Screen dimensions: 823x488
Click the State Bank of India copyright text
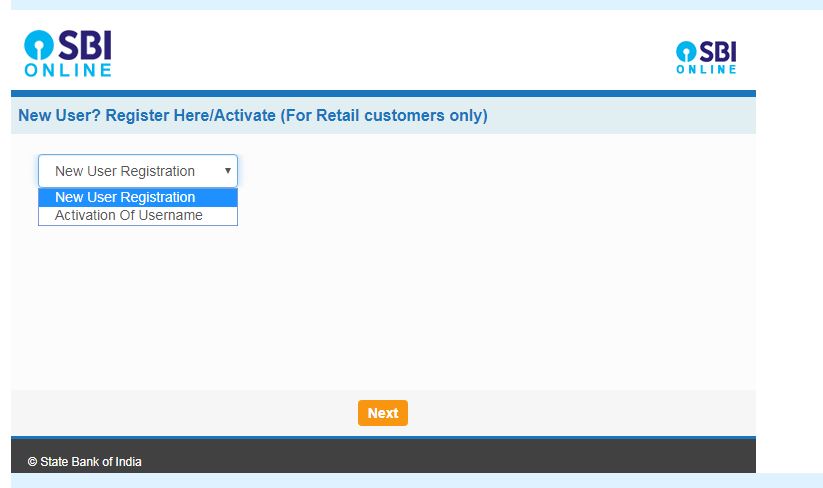(x=85, y=462)
